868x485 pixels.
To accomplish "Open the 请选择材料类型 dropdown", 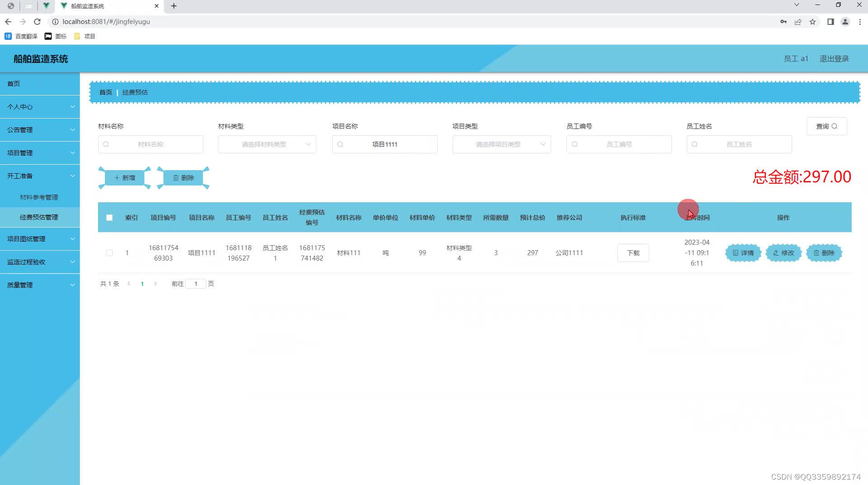I will pos(267,144).
